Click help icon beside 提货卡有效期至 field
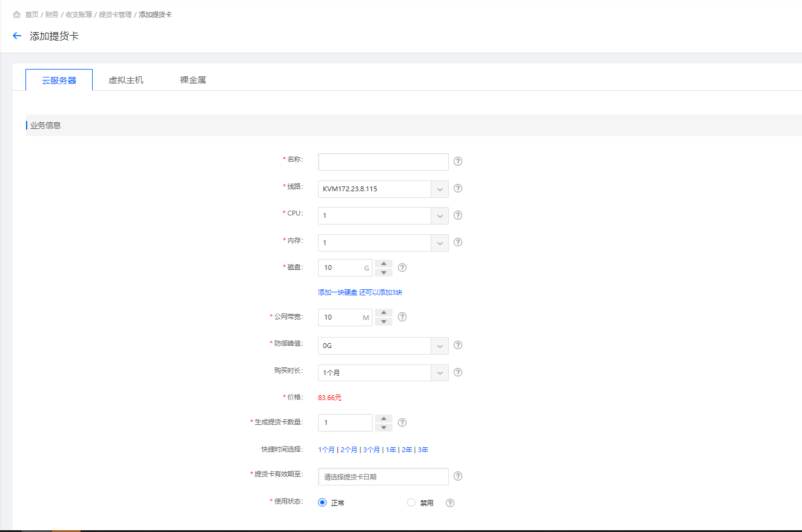Viewport: 802px width, 532px height. pos(458,476)
